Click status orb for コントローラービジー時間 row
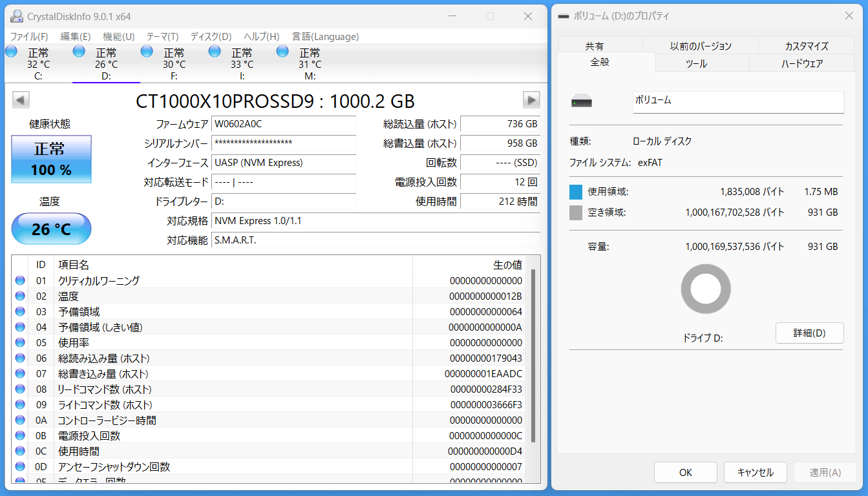Screen dimensions: 868x496 (x=20, y=420)
